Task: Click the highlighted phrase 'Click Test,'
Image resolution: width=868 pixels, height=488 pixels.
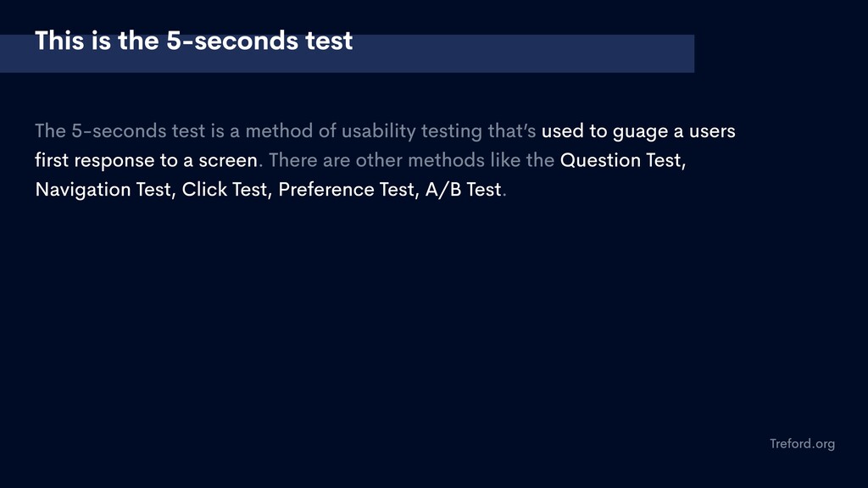Action: click(x=227, y=190)
